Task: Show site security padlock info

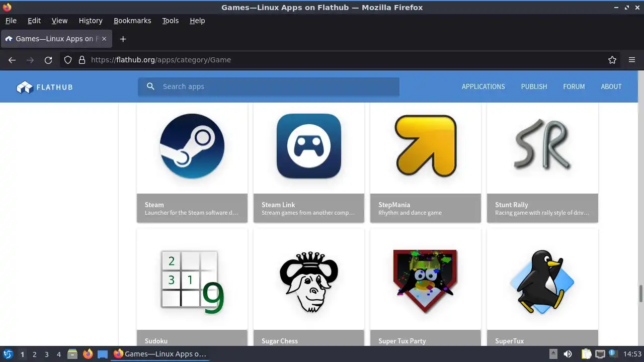Action: coord(82,60)
